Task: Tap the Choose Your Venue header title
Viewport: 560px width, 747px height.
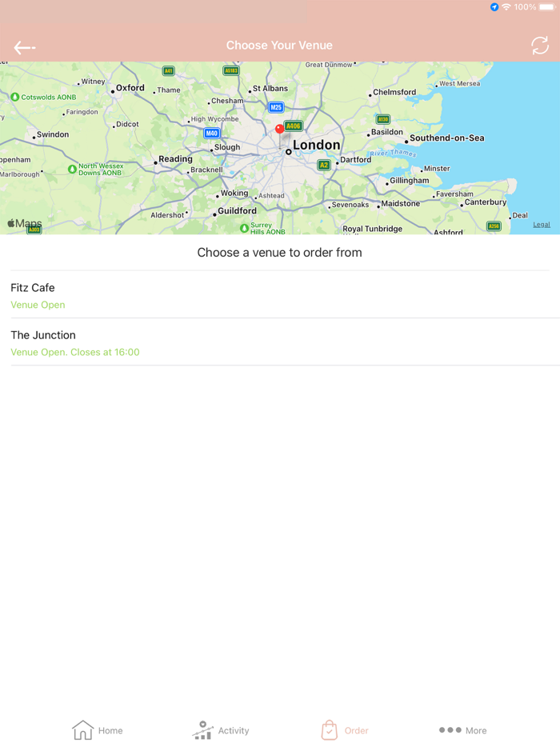Action: tap(279, 45)
